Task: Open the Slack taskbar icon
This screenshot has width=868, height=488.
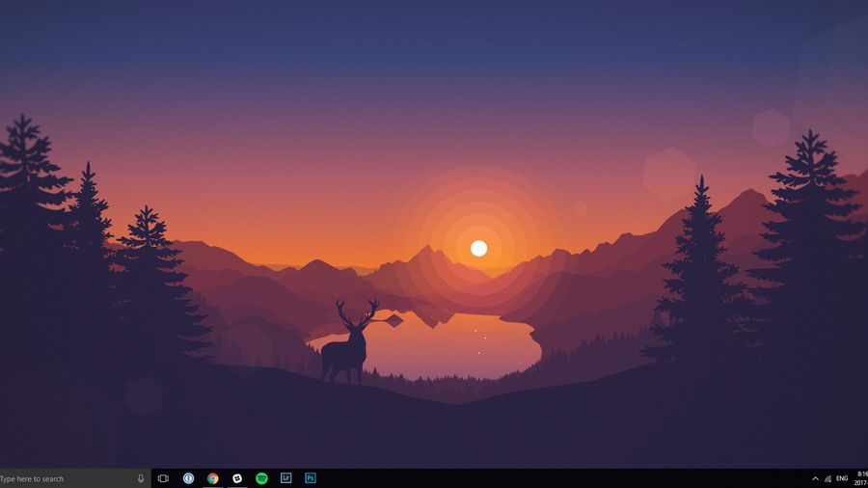Action: pyautogui.click(x=237, y=478)
